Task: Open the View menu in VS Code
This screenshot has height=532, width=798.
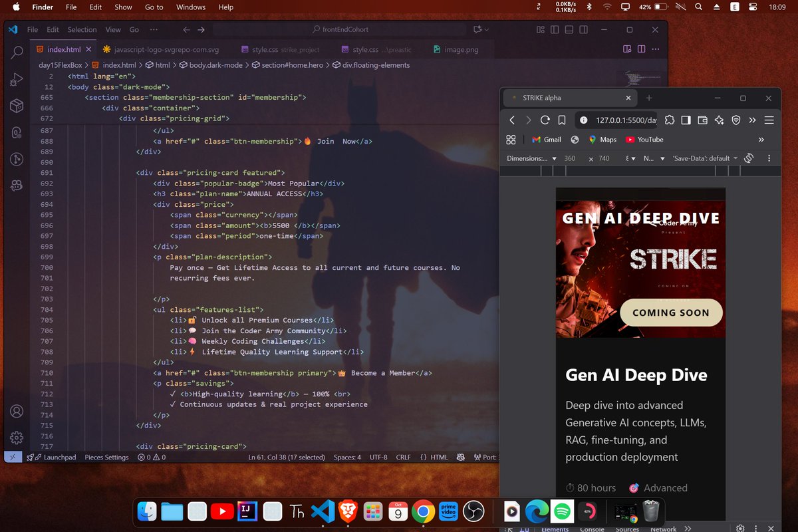Action: tap(113, 30)
